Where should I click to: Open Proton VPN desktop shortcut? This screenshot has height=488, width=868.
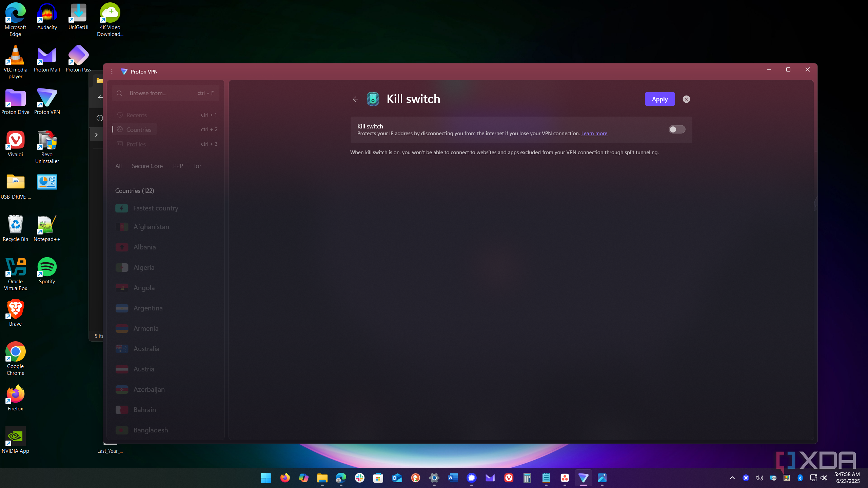click(47, 101)
